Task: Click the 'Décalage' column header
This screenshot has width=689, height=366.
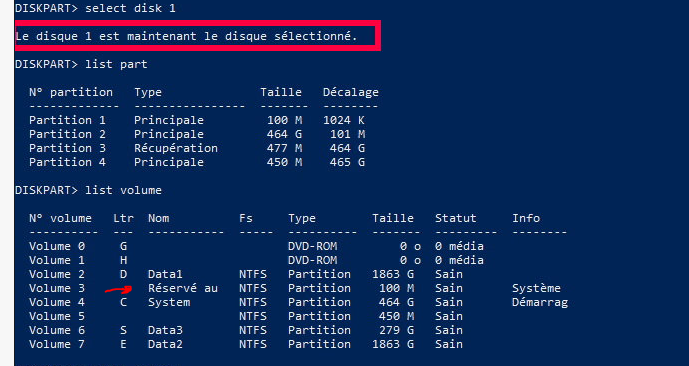Action: (351, 92)
